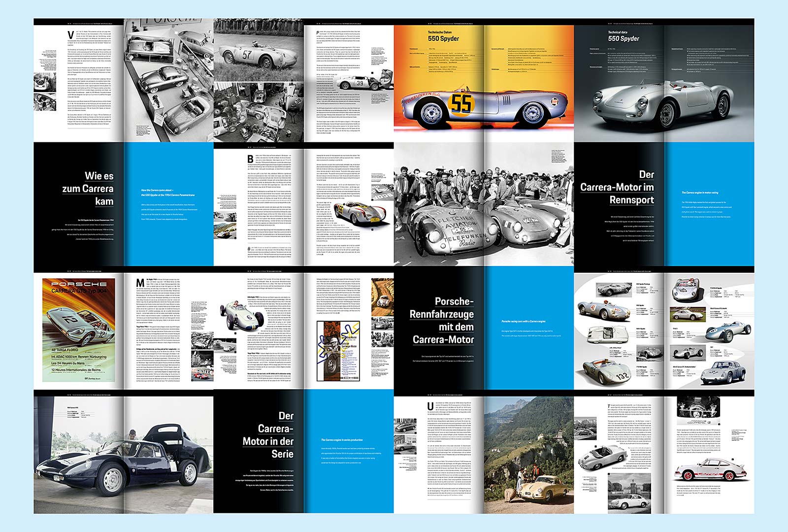Screen dimensions: 788x532
Task: Select the exhibition stand photo under Porsche sign
Action: pos(168,81)
